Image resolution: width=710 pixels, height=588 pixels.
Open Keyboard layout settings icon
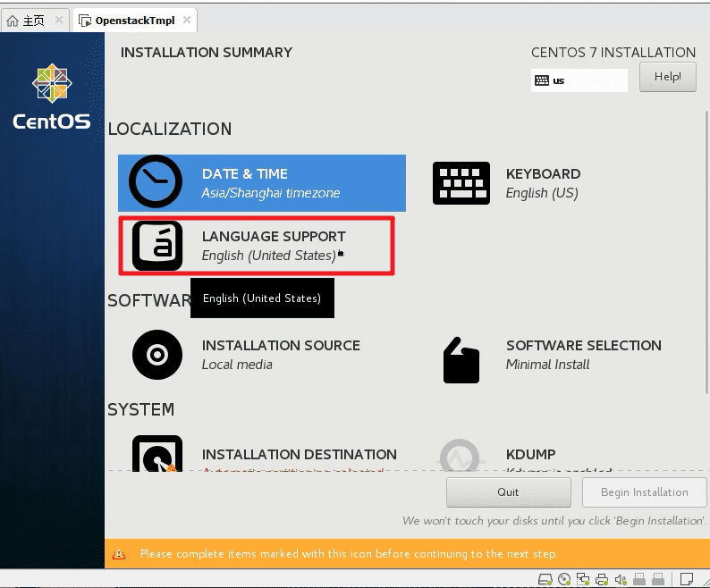tap(461, 183)
